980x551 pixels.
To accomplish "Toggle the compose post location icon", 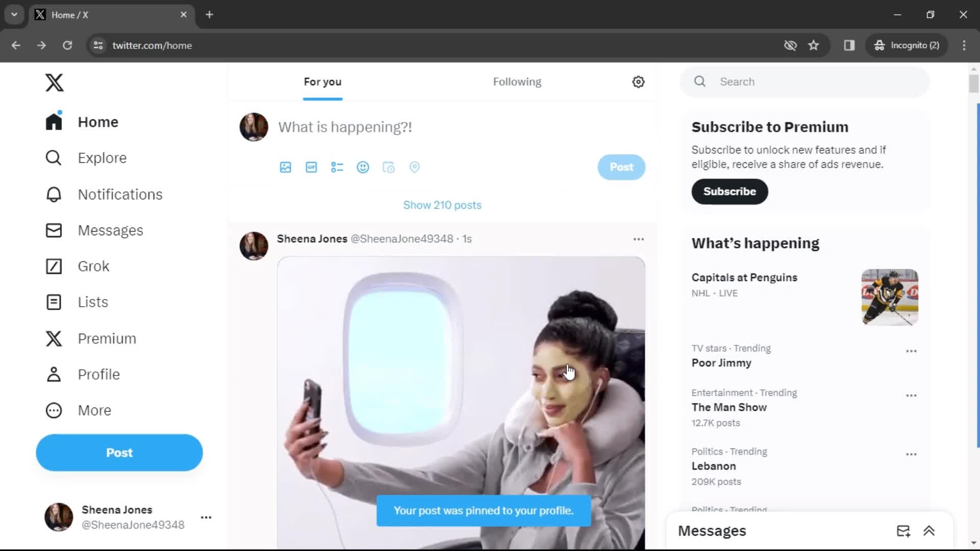I will pos(414,167).
